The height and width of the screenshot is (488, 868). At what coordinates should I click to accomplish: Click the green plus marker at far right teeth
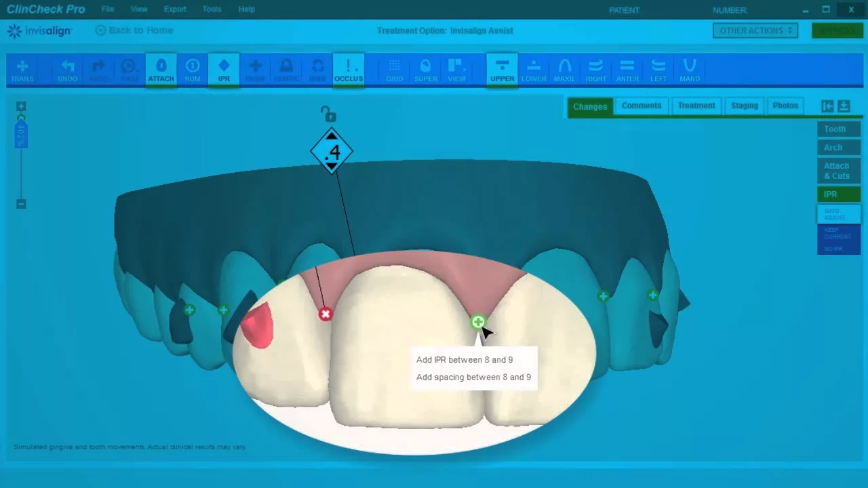click(x=652, y=295)
